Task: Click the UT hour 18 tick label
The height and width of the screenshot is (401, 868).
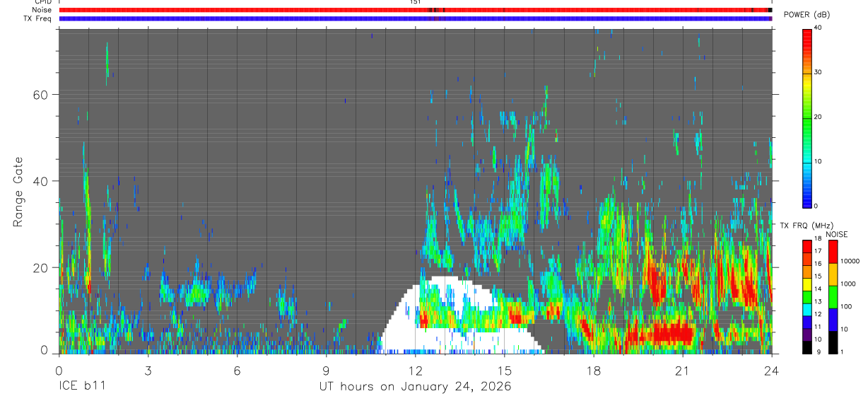Action: point(594,371)
